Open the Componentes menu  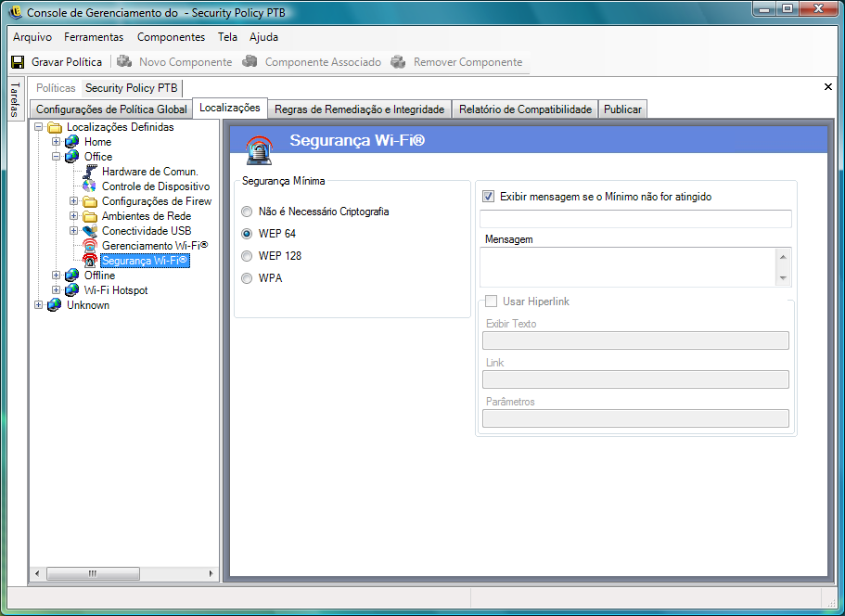[x=171, y=37]
